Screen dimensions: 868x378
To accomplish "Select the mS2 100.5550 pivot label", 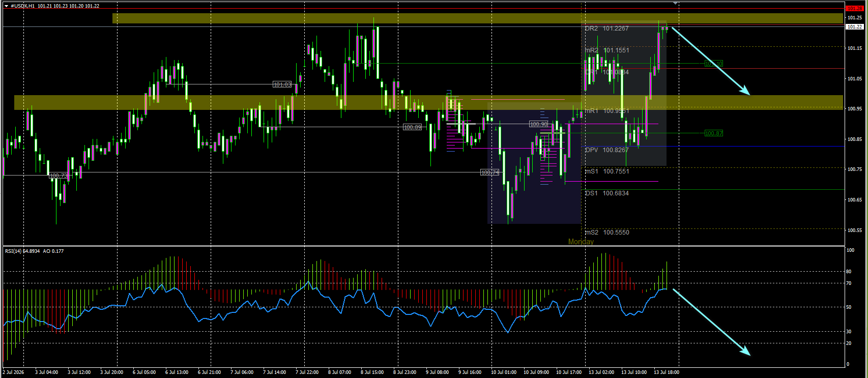I will click(606, 232).
